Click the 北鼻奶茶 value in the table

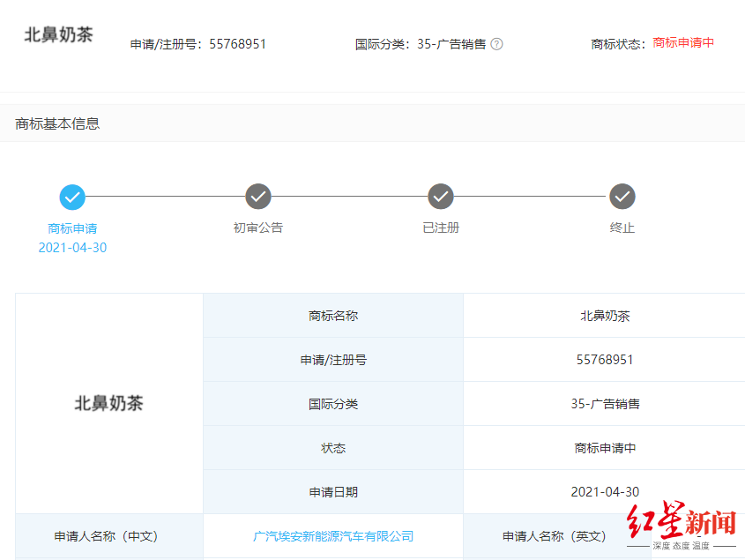605,316
